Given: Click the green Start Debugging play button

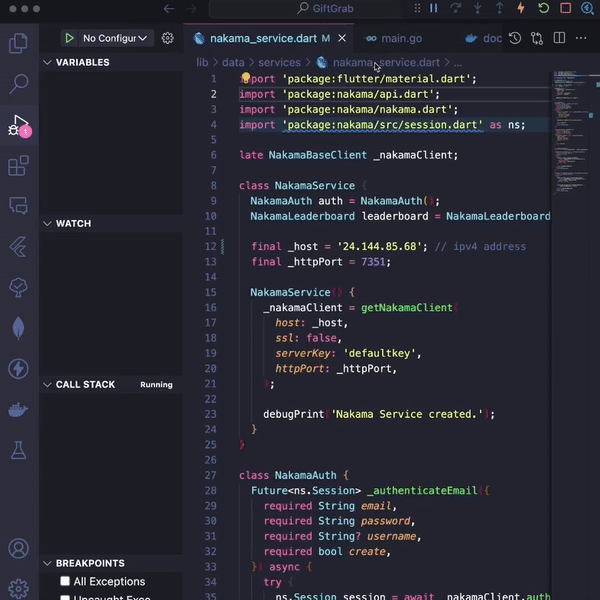Looking at the screenshot, I should [69, 38].
